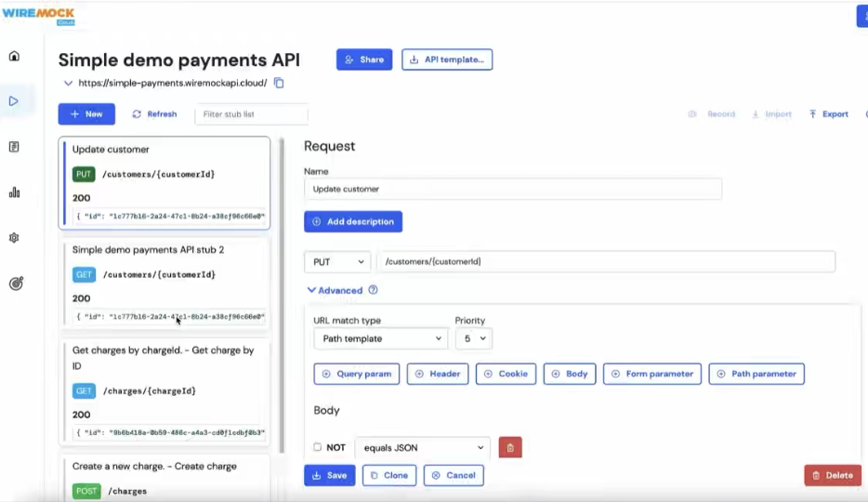Click the Import button
Screen dimensions: 868x502
pos(771,114)
